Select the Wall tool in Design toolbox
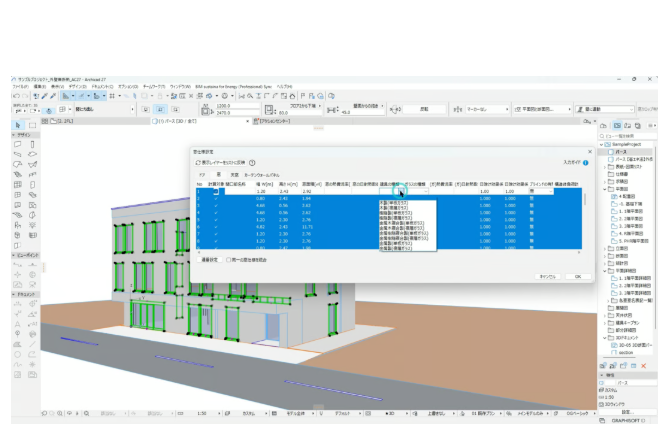668x439 pixels. pyautogui.click(x=17, y=144)
